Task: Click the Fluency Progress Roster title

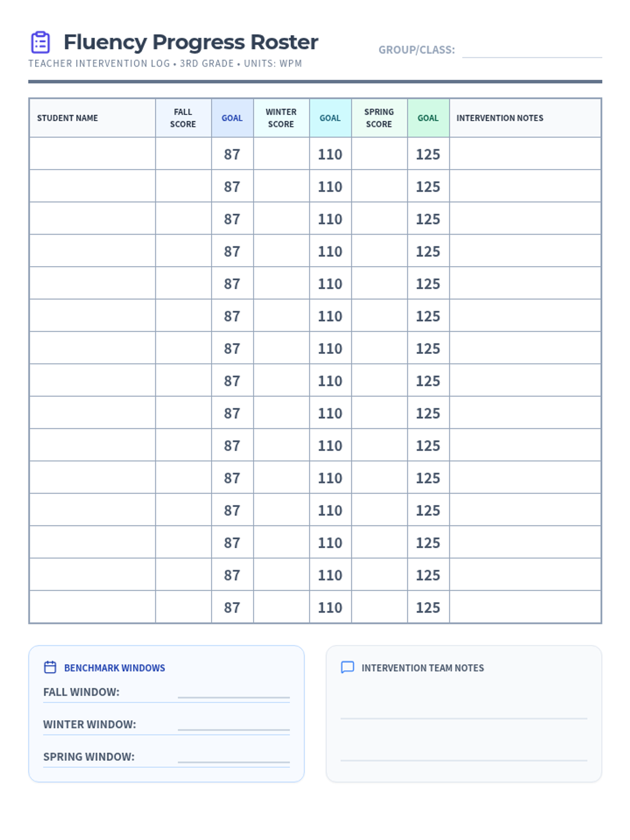Action: click(191, 43)
